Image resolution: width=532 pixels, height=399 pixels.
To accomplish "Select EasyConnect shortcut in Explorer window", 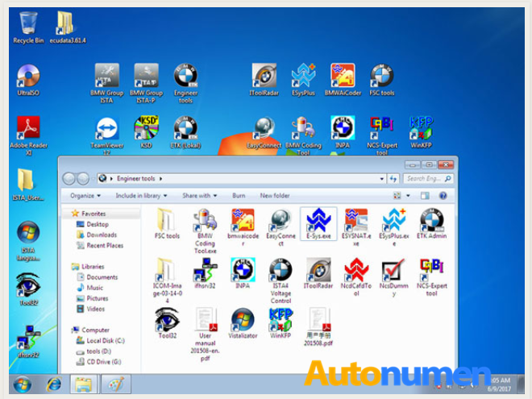I will coord(281,227).
